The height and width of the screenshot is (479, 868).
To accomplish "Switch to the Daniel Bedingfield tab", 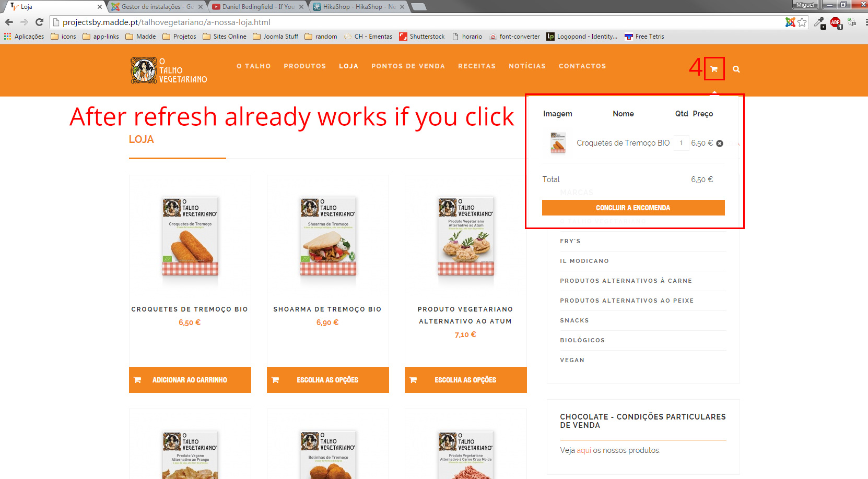I will pos(257,7).
